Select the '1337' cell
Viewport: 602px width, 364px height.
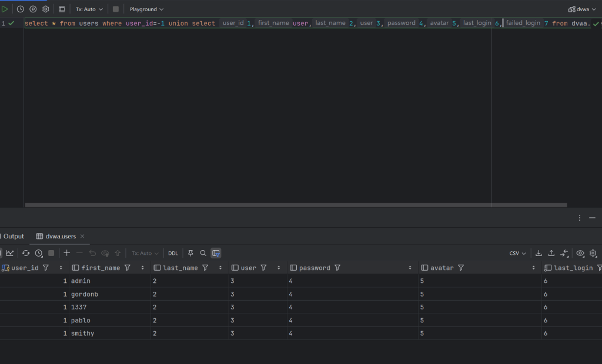(110, 307)
